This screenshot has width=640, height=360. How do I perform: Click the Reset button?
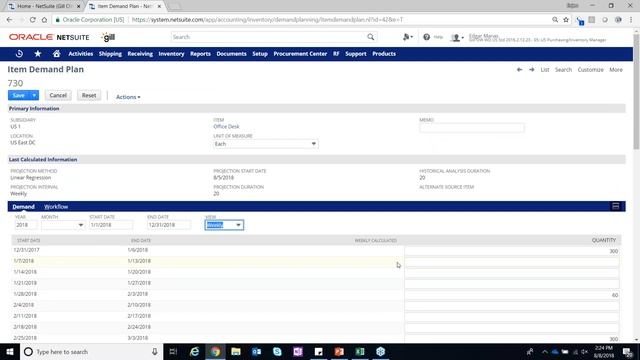pyautogui.click(x=89, y=95)
